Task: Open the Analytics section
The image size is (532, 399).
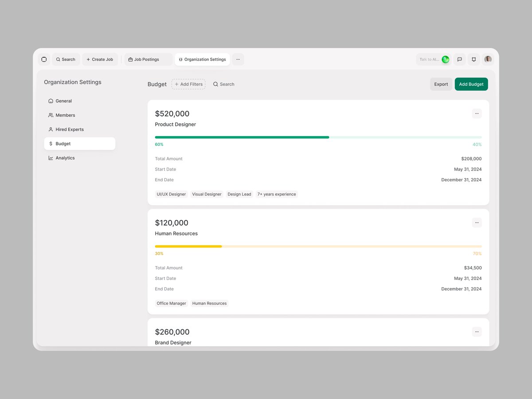Action: [x=80, y=158]
